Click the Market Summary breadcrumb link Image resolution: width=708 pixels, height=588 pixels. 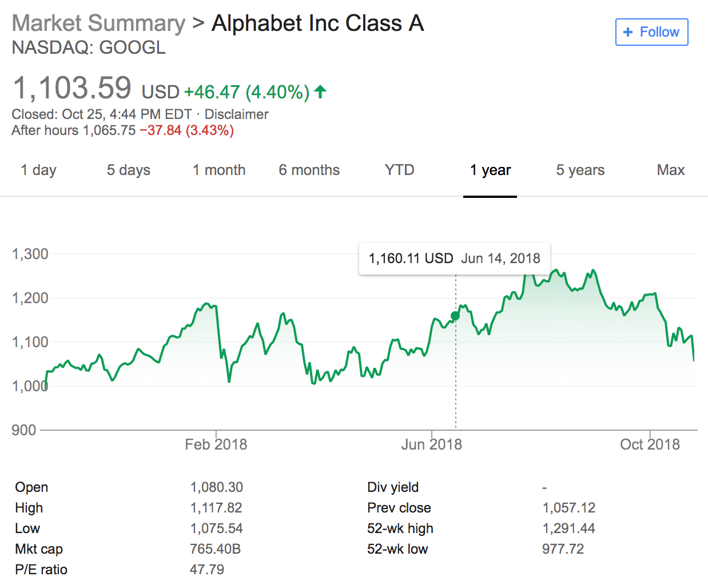[x=99, y=23]
